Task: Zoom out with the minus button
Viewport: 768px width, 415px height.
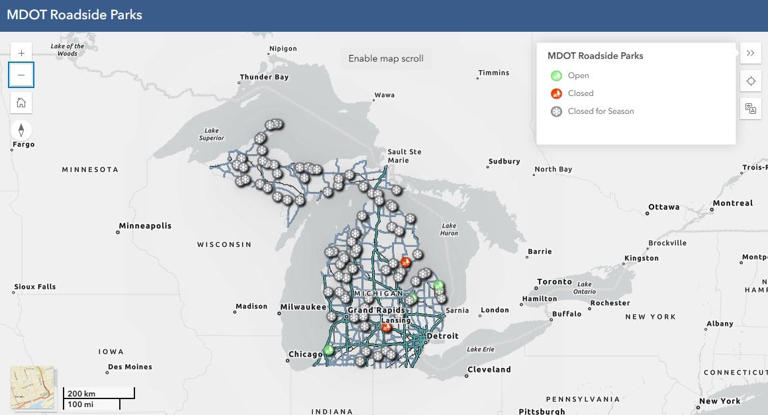Action: pos(21,75)
